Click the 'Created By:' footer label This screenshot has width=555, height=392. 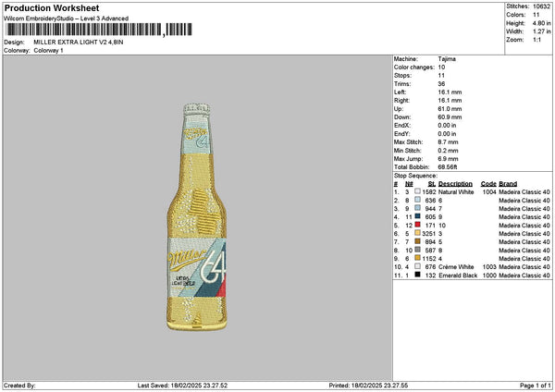click(19, 386)
